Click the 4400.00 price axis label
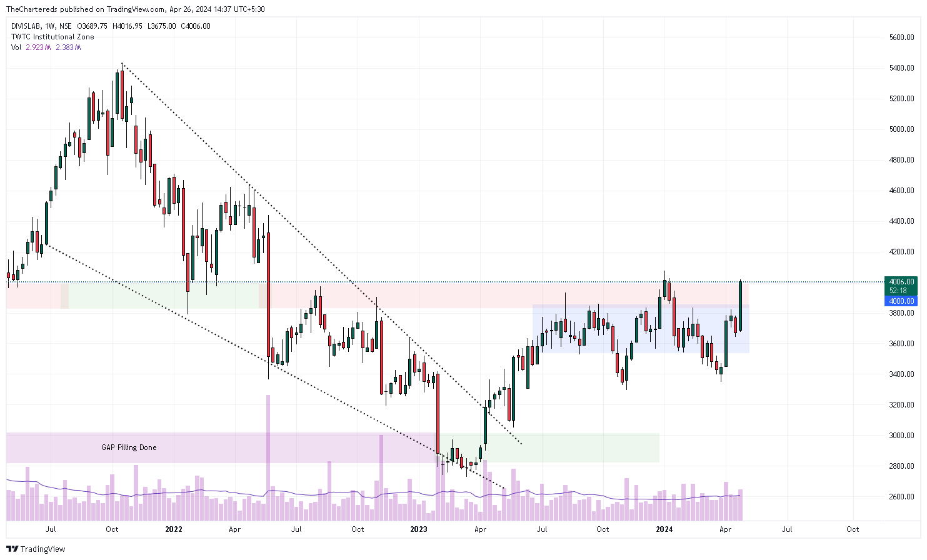Screen dimensions: 927x560 pyautogui.click(x=901, y=221)
